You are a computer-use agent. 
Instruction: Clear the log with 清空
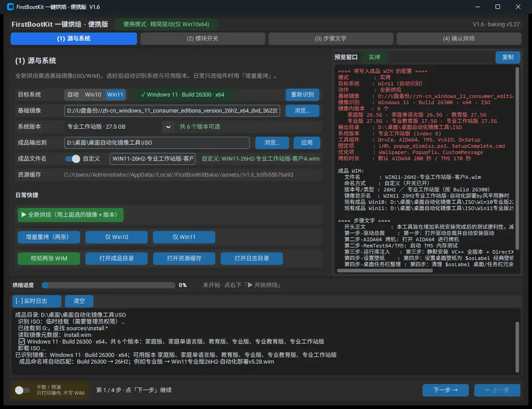(79, 301)
